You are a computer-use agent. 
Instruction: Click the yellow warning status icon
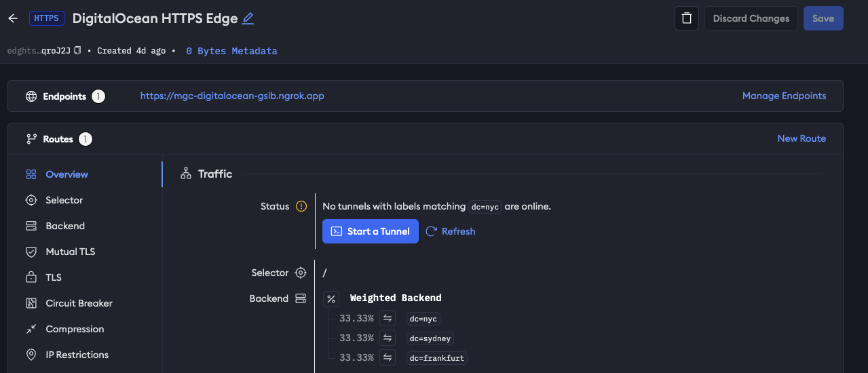click(301, 206)
